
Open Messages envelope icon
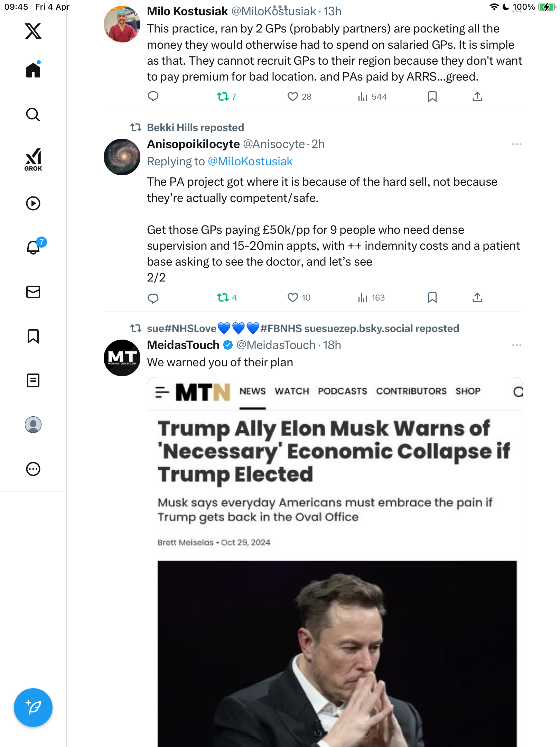click(x=33, y=292)
